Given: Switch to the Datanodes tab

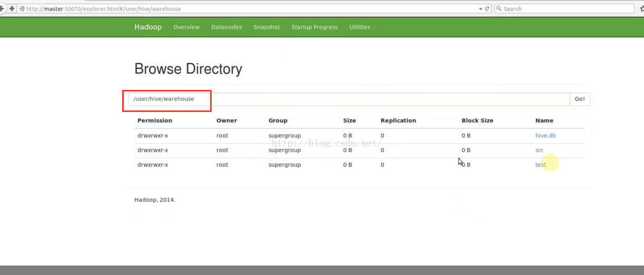Looking at the screenshot, I should pos(226,27).
